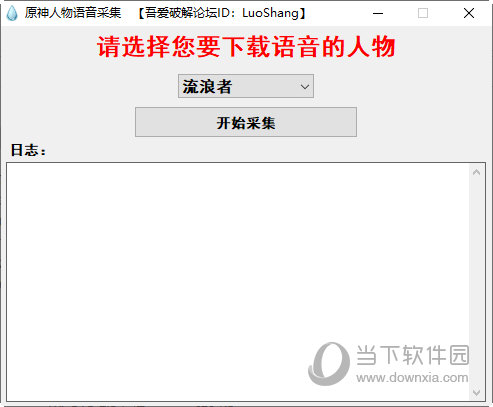Viewport: 493px width, 407px height.
Task: Click the 吾爱破解论坛ID LuoShang title text
Action: (222, 13)
